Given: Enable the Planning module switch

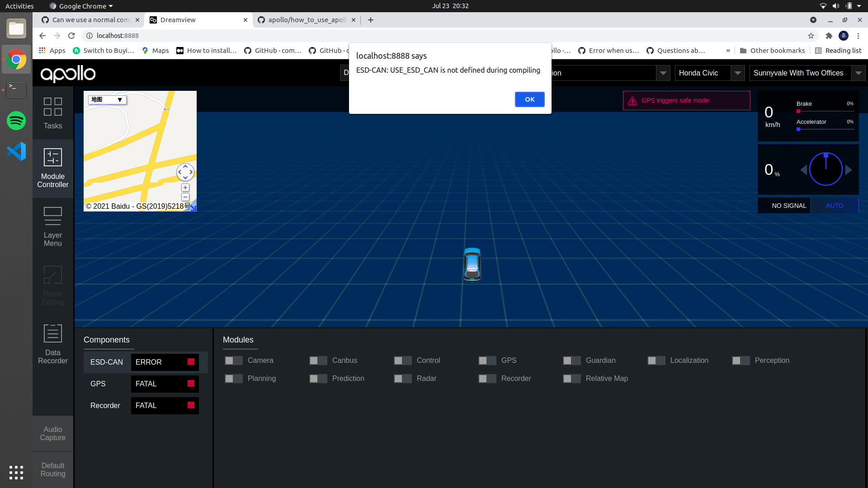Looking at the screenshot, I should (234, 379).
